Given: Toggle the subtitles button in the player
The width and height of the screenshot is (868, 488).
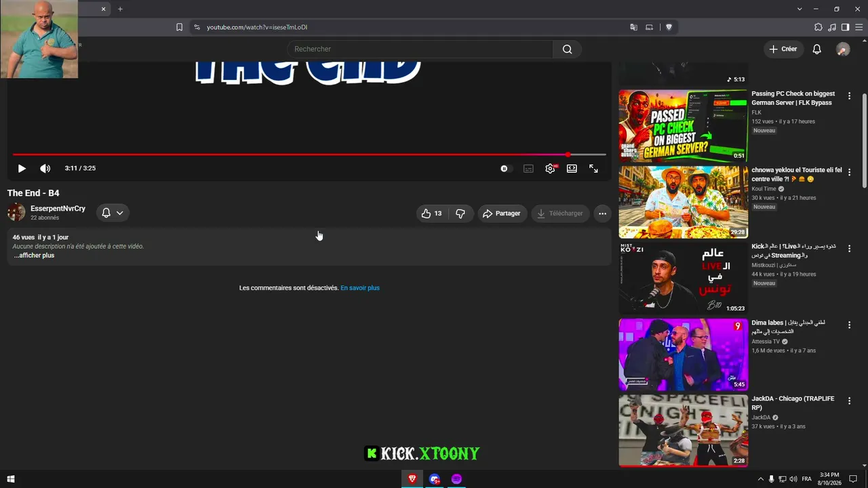Looking at the screenshot, I should tap(528, 169).
